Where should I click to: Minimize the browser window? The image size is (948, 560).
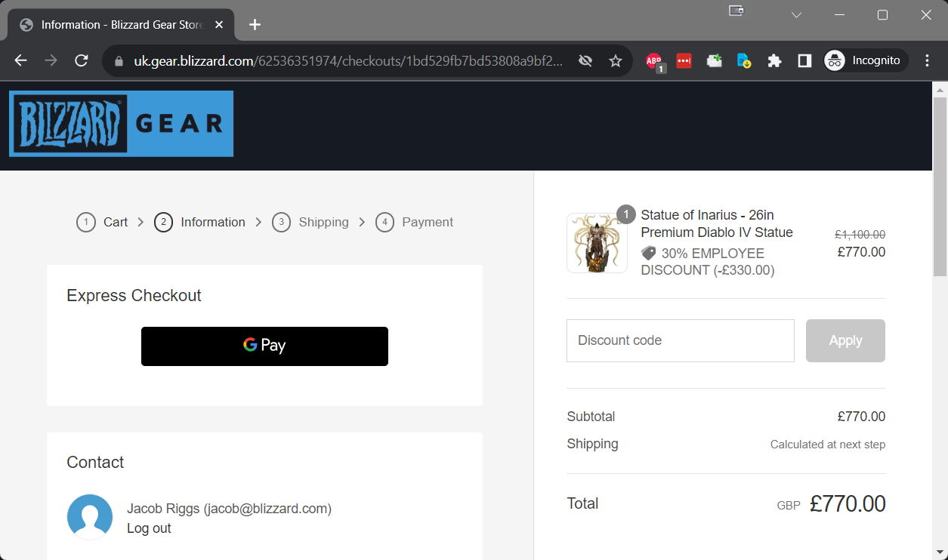point(839,15)
